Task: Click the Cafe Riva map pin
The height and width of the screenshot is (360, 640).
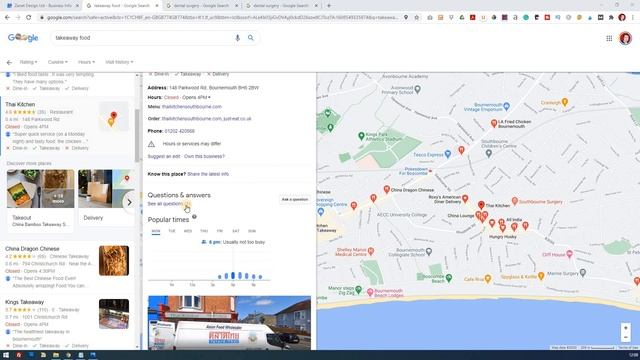Action: click(487, 279)
